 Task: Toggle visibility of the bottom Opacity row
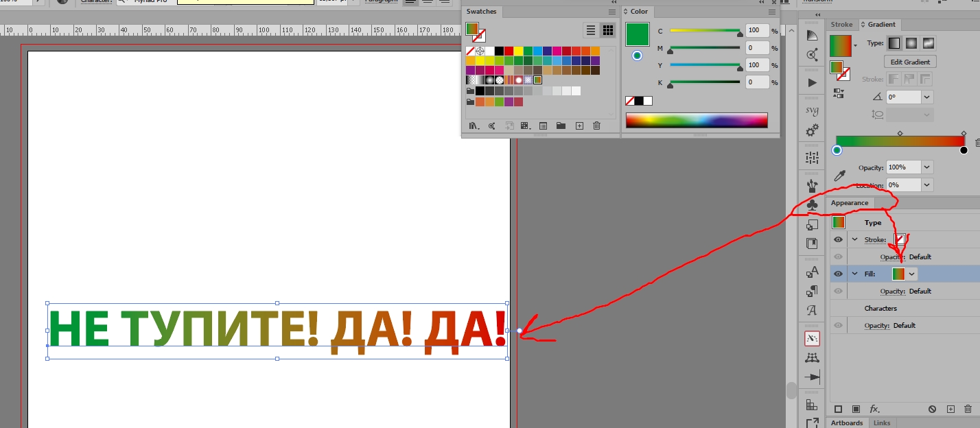tap(839, 325)
